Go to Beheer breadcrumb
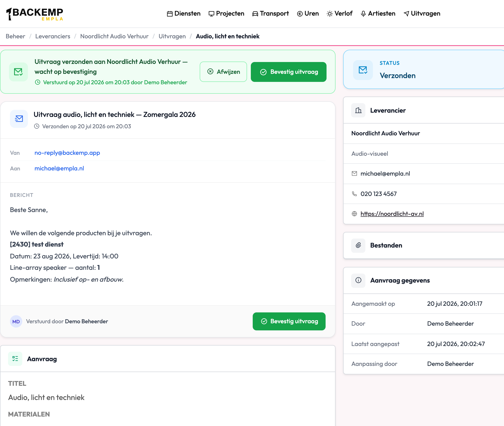This screenshot has width=504, height=426. [x=15, y=36]
